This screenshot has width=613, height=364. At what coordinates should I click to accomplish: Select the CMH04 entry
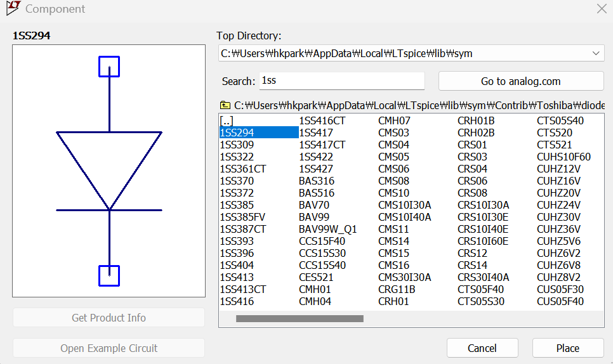coord(315,301)
